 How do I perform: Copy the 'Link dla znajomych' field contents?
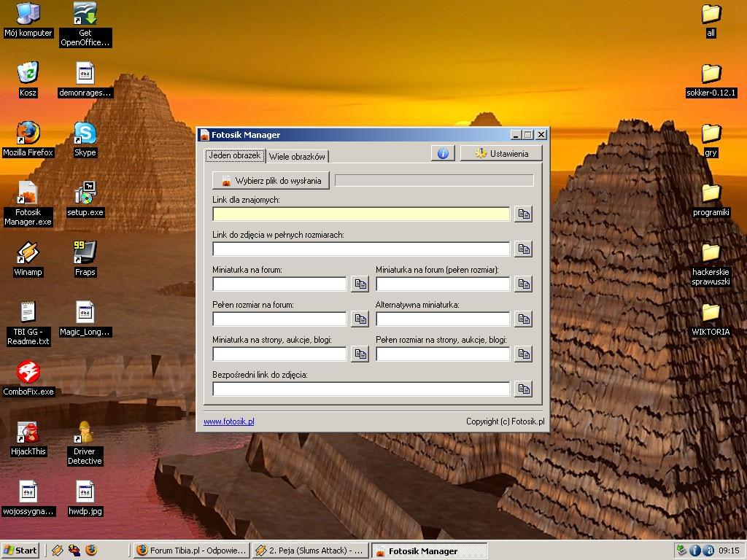[523, 214]
